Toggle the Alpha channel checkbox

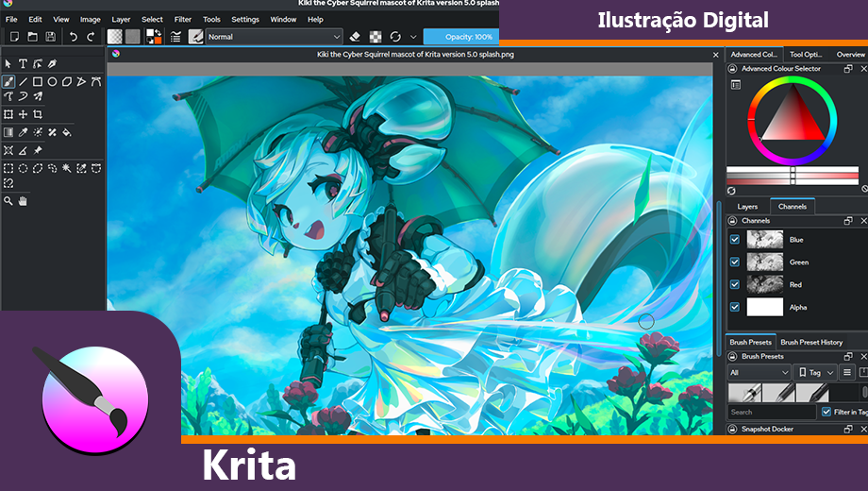click(x=735, y=307)
